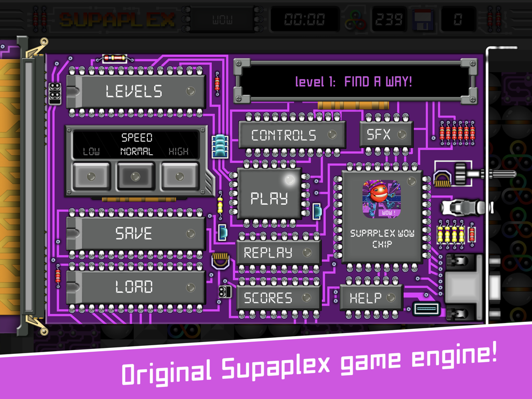Viewport: 532px width, 399px height.
Task: Open the HELP chip
Action: tap(371, 297)
